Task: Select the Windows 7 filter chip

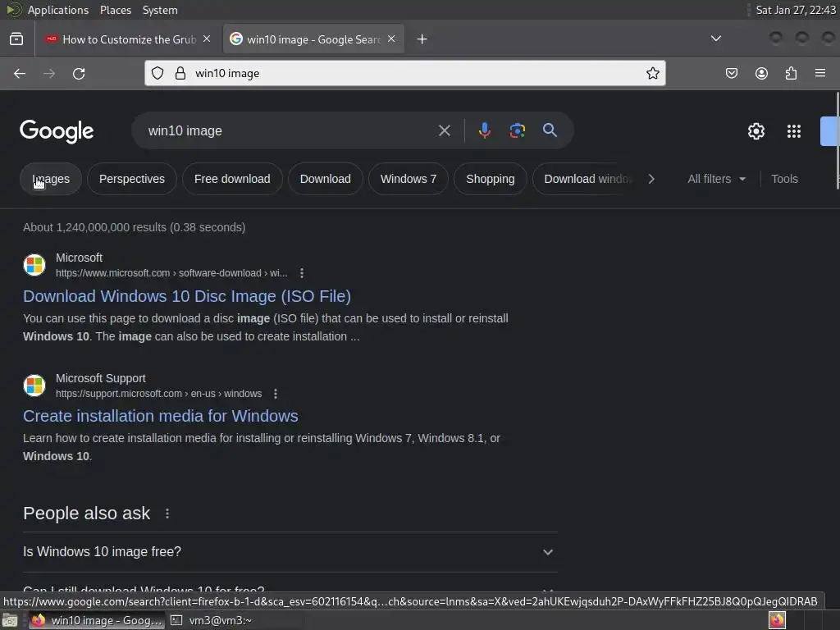Action: [x=409, y=179]
